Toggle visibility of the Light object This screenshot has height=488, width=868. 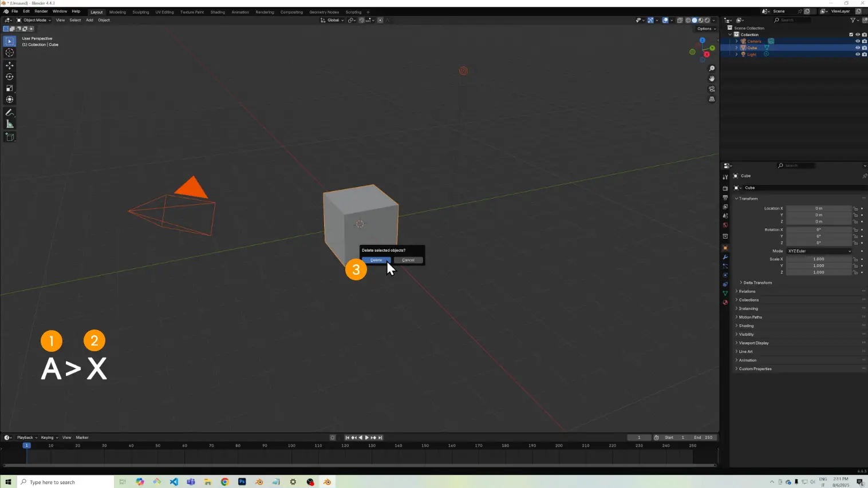tap(857, 54)
